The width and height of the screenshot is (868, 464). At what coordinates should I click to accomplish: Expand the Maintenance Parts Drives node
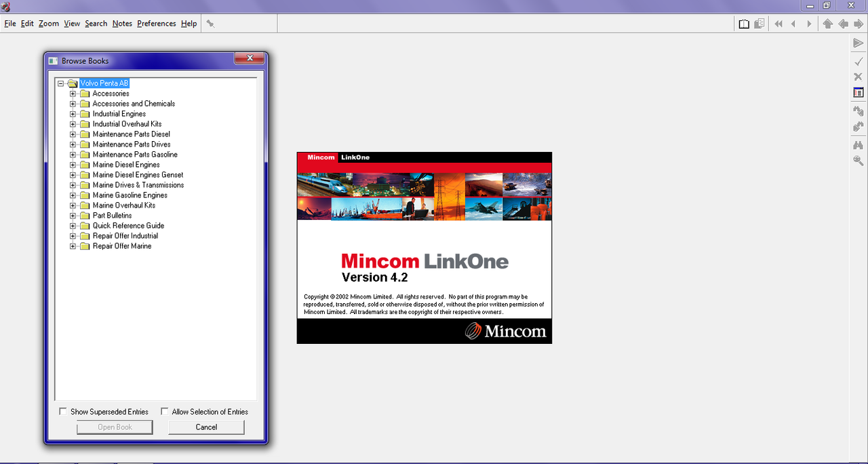point(73,144)
